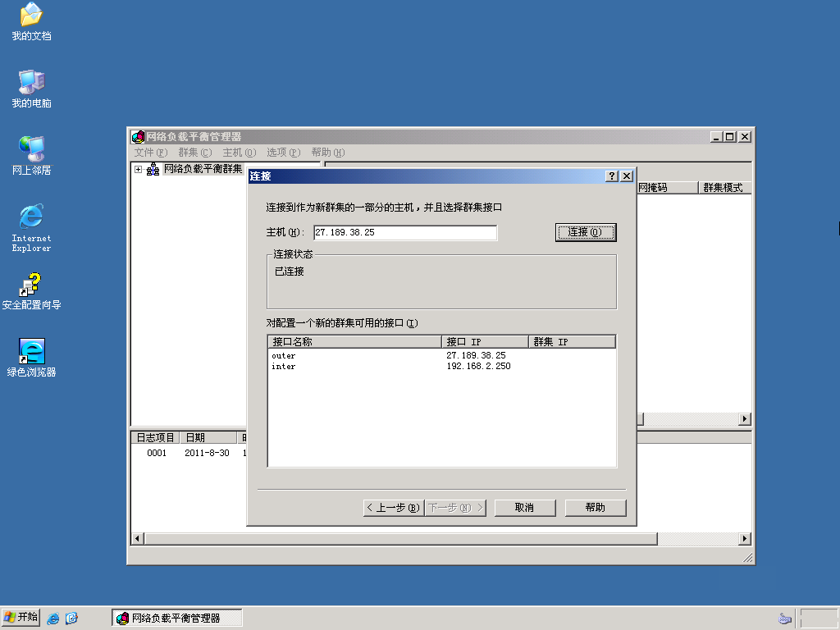The height and width of the screenshot is (630, 840).
Task: Click the 已连接 status text
Action: pos(290,272)
